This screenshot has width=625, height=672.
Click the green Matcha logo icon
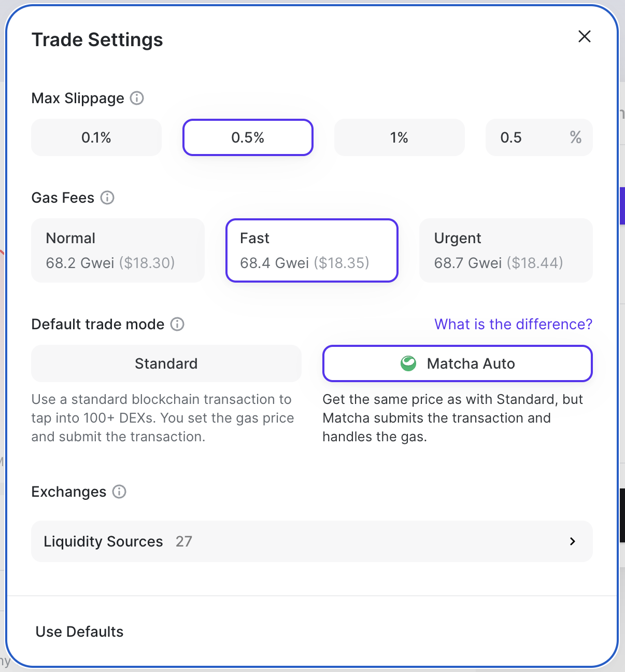click(x=408, y=363)
